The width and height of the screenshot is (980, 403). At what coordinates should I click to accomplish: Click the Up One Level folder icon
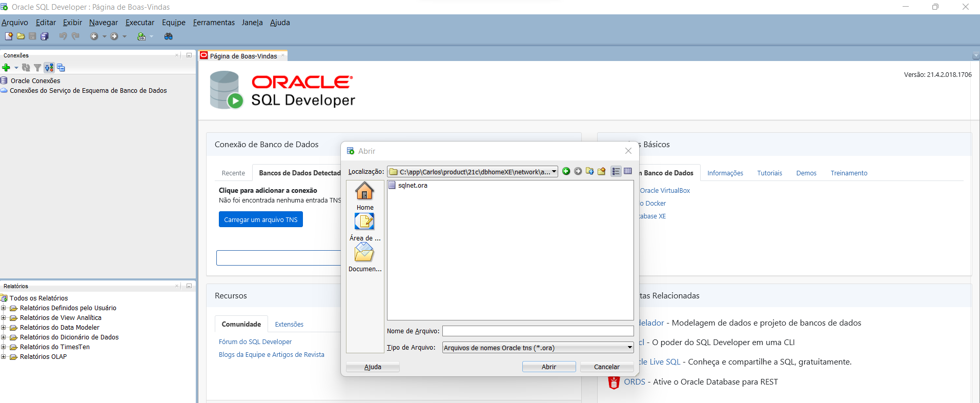(590, 171)
